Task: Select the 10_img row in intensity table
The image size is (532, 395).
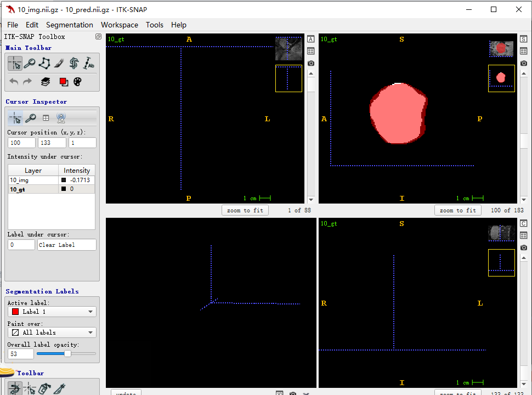Action: (51, 180)
